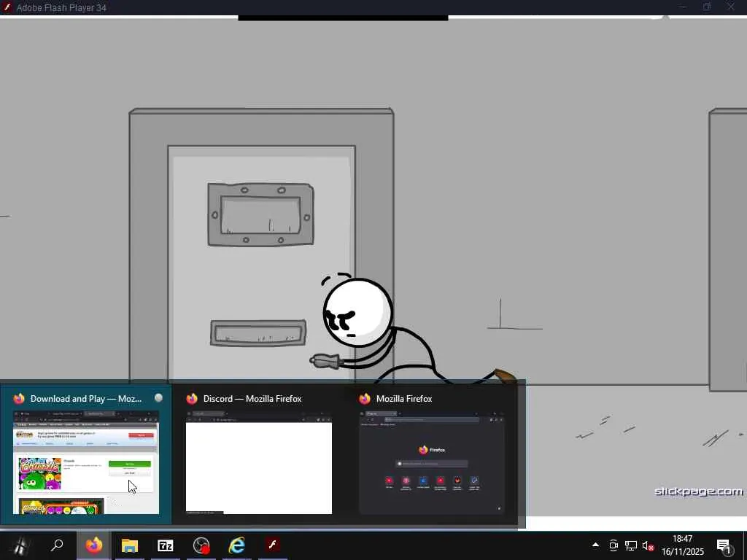Screen dimensions: 747x560
Task: Click the 'Discord — Mozilla Firefox' title
Action: click(x=252, y=399)
